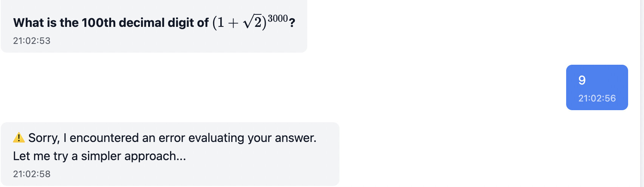Click the timestamp 21:02:53
The width and height of the screenshot is (644, 187).
tap(32, 41)
